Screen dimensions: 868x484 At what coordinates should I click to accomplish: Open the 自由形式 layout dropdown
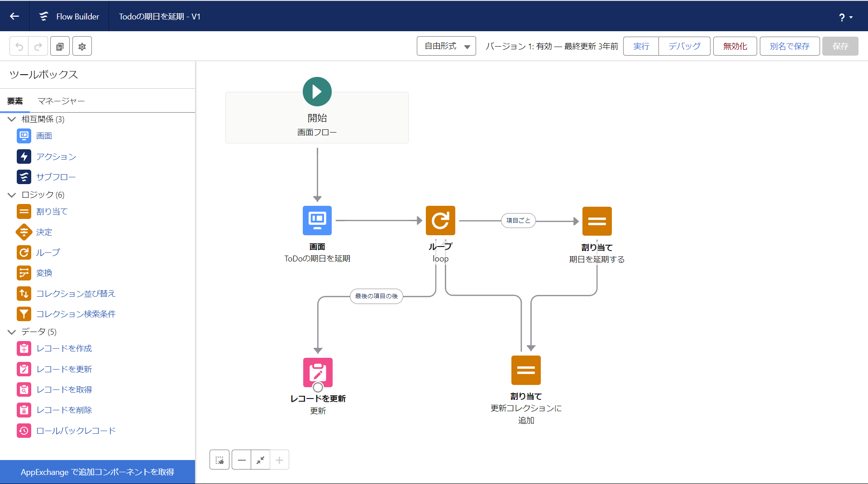(x=446, y=46)
